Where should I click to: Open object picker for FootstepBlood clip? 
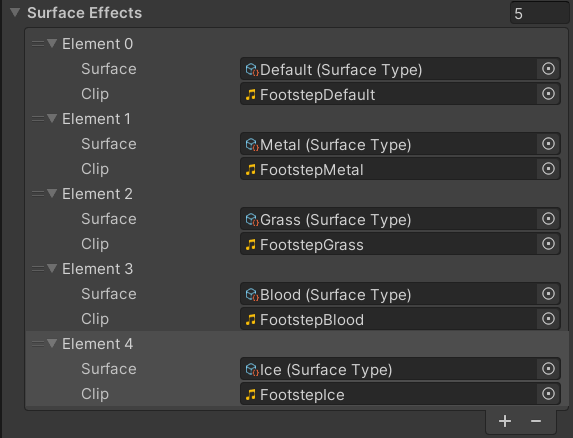click(x=548, y=319)
